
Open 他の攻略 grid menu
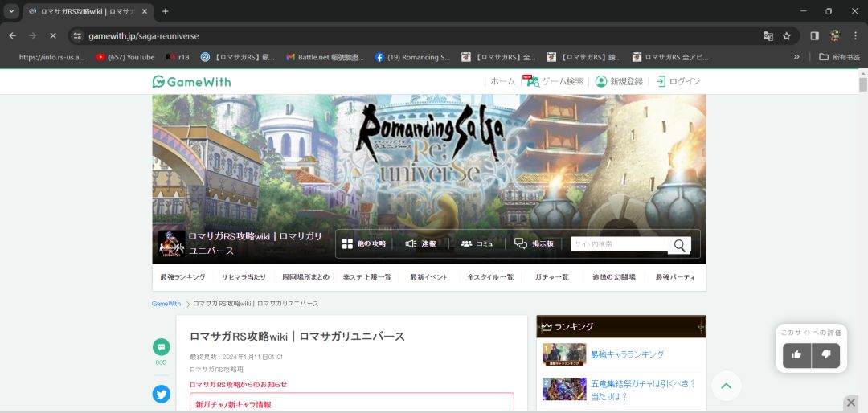(x=364, y=244)
